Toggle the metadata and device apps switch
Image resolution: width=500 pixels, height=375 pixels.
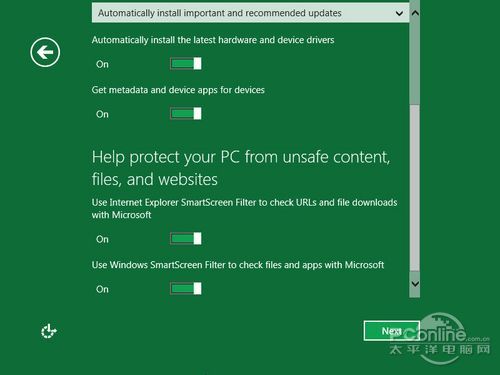[x=186, y=113]
